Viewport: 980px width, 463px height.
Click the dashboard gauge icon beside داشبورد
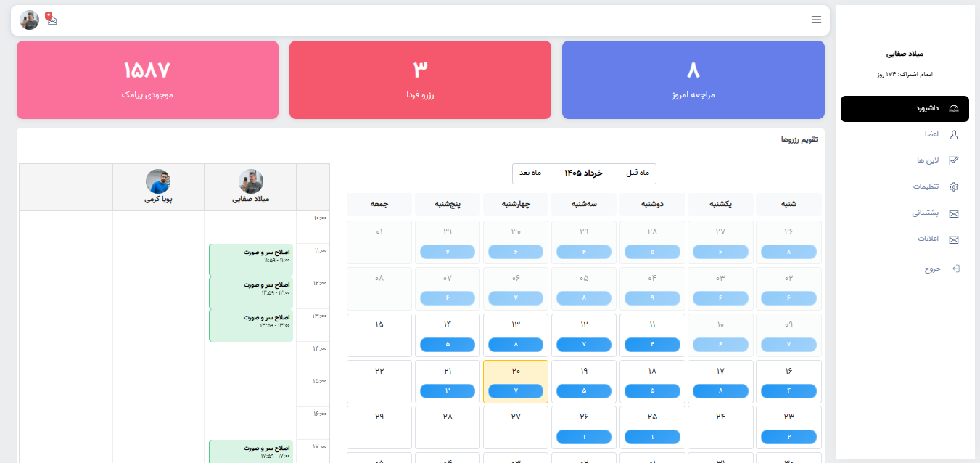954,109
